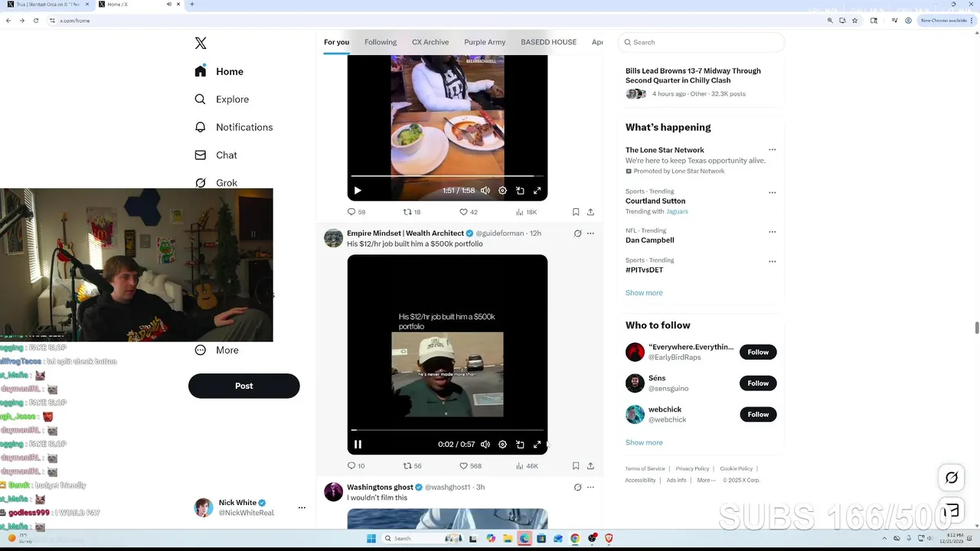Open the Windows Start menu
Image resolution: width=980 pixels, height=551 pixels.
click(371, 539)
